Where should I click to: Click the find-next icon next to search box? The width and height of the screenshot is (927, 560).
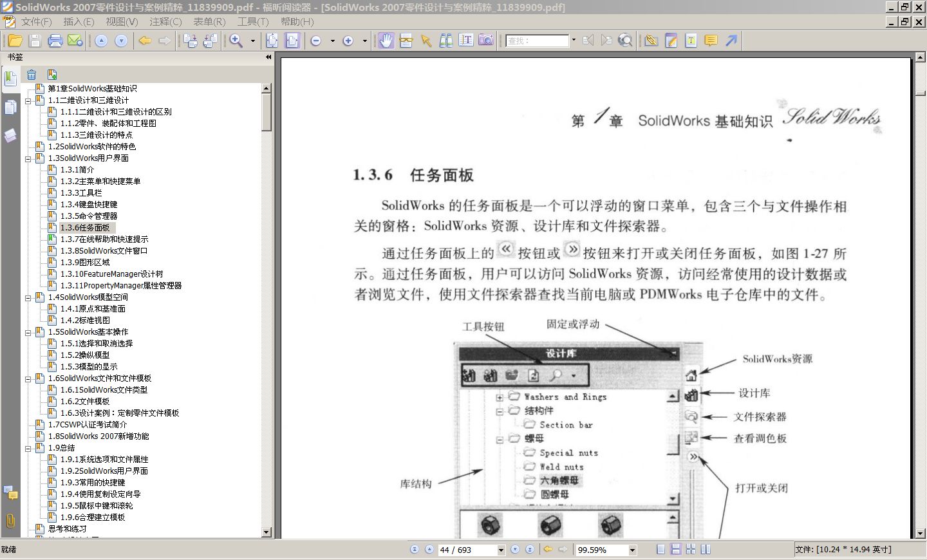(606, 41)
